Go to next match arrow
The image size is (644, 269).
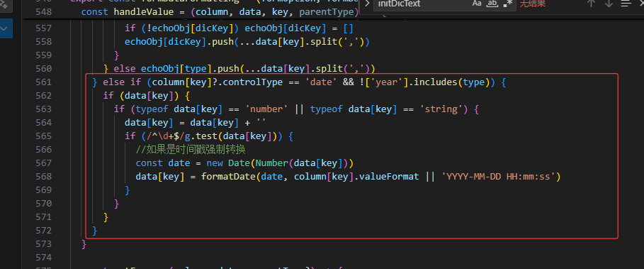click(x=609, y=4)
